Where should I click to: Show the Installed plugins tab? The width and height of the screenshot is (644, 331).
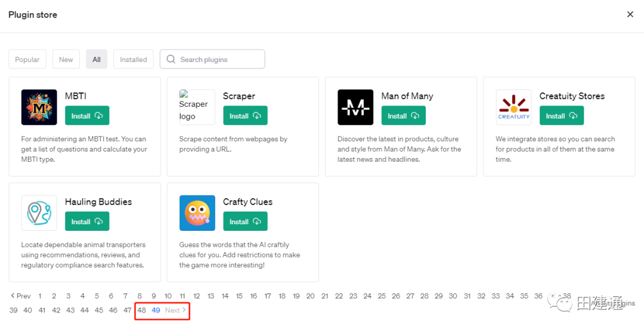click(134, 60)
